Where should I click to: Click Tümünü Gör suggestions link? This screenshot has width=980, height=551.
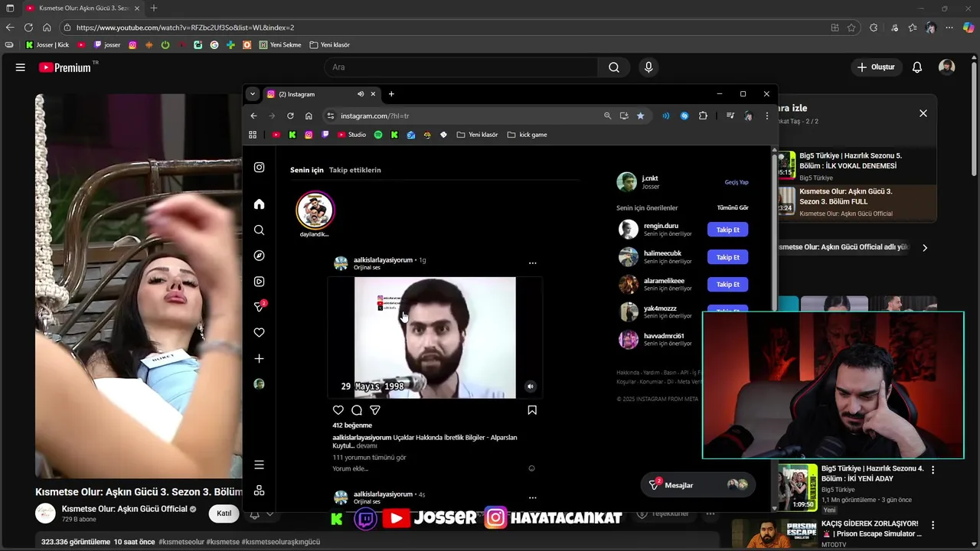733,207
